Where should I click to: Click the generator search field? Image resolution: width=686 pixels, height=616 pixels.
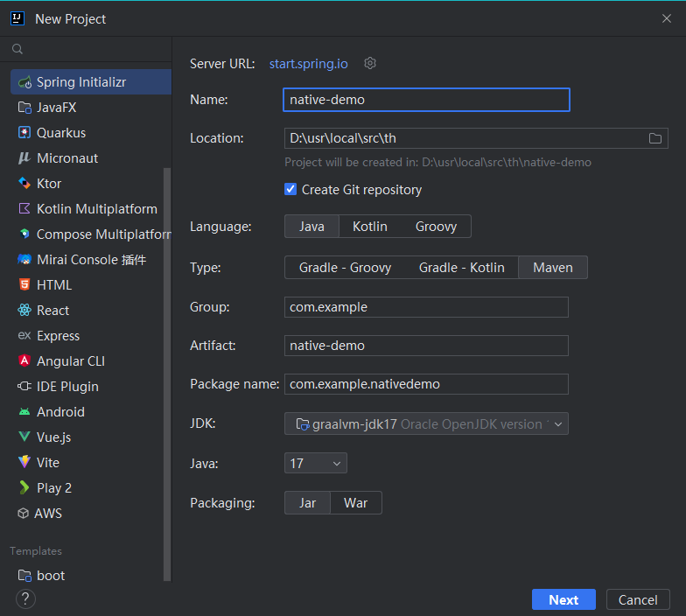pyautogui.click(x=86, y=49)
